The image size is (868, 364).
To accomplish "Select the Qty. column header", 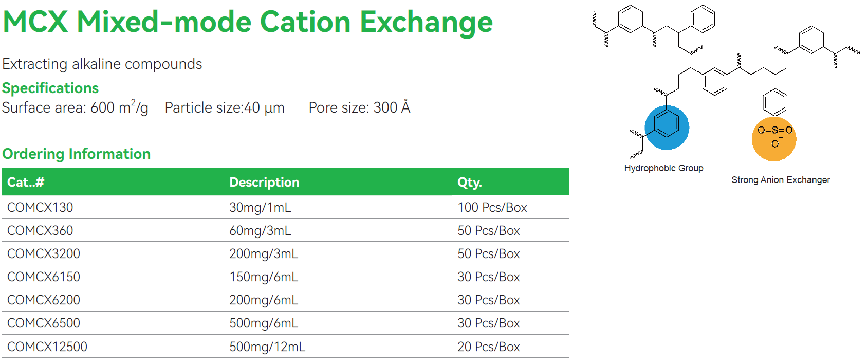I will tap(469, 182).
